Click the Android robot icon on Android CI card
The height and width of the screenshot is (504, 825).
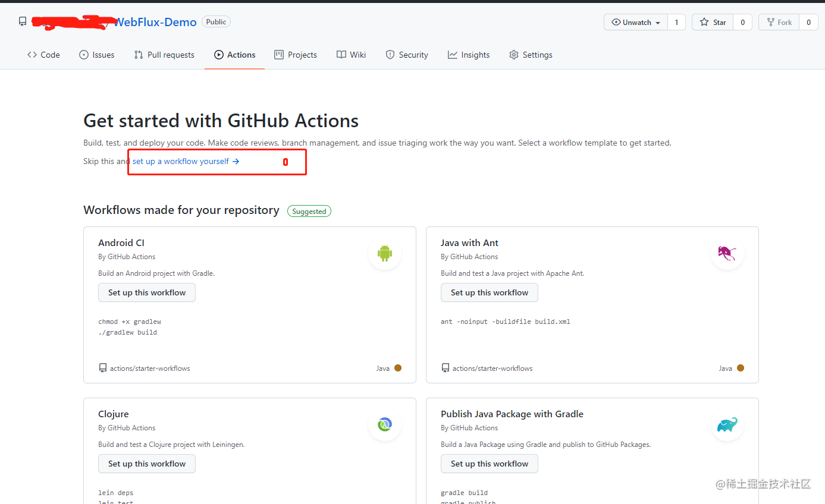click(385, 253)
